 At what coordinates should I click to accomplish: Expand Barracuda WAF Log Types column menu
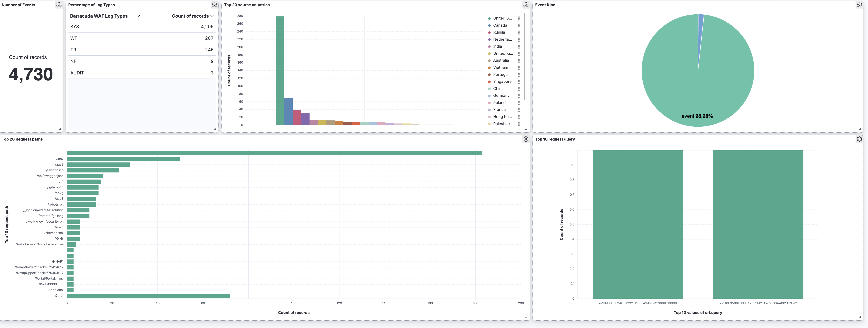pos(138,16)
